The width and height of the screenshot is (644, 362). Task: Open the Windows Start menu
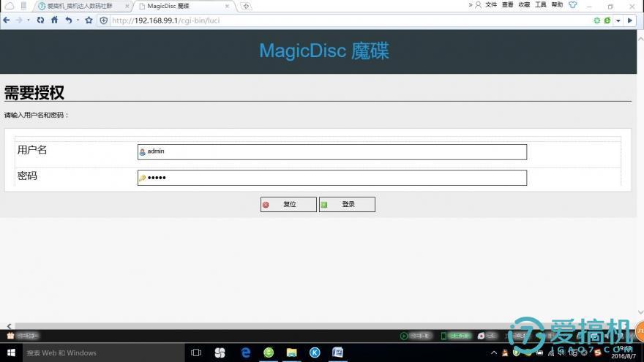[11, 352]
